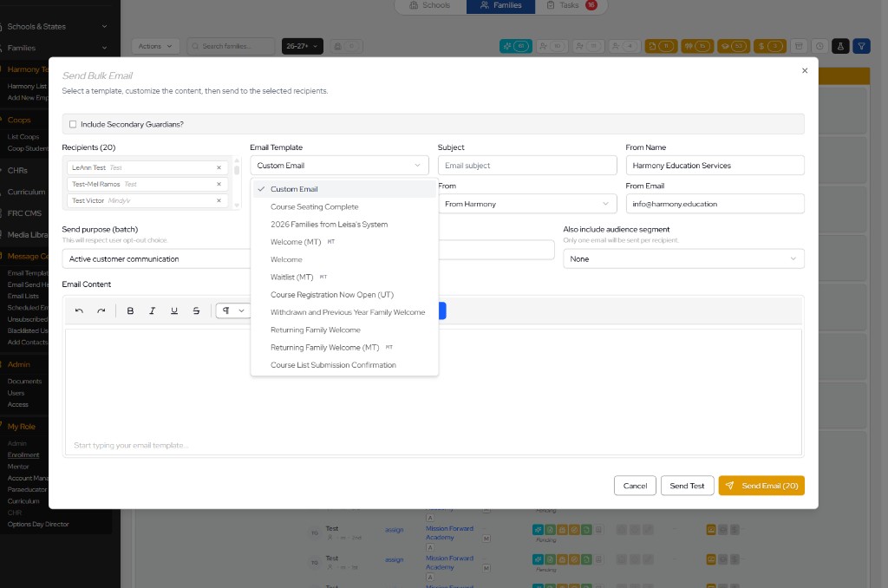Viewport: 888px width, 588px height.
Task: Open the Email Template dropdown showing Custom Email
Action: tap(339, 166)
